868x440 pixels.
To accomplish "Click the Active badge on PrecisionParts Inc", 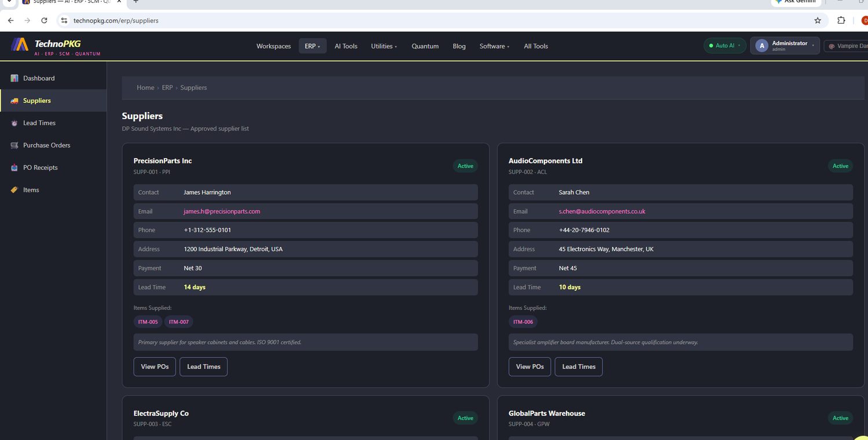I will (x=465, y=166).
